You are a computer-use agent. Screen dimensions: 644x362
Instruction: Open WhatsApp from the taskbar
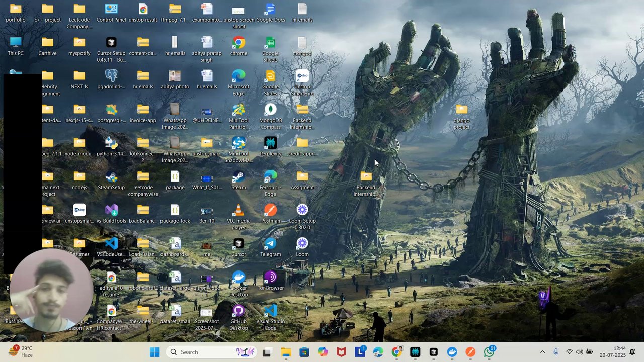point(489,352)
